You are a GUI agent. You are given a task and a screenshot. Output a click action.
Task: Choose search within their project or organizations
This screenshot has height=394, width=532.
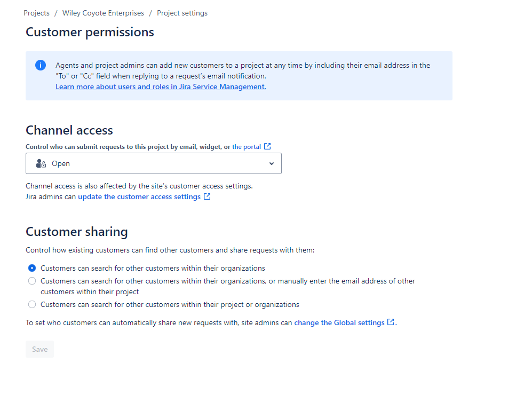click(x=31, y=304)
